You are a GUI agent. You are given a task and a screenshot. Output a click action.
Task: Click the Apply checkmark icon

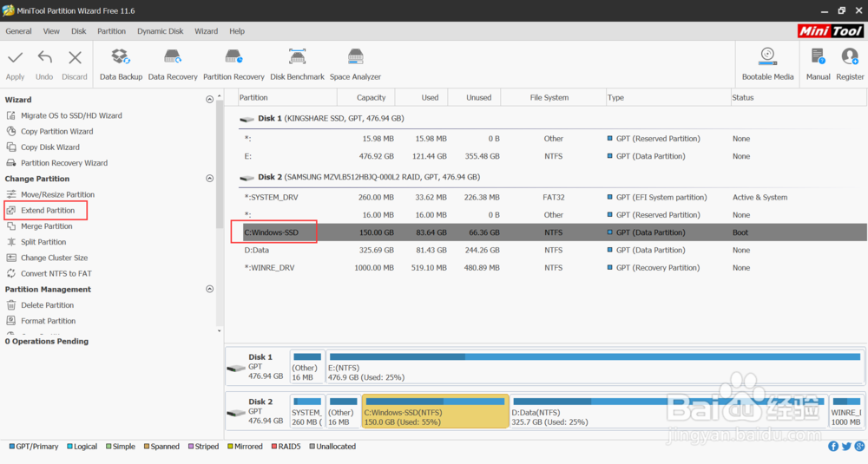pos(16,57)
